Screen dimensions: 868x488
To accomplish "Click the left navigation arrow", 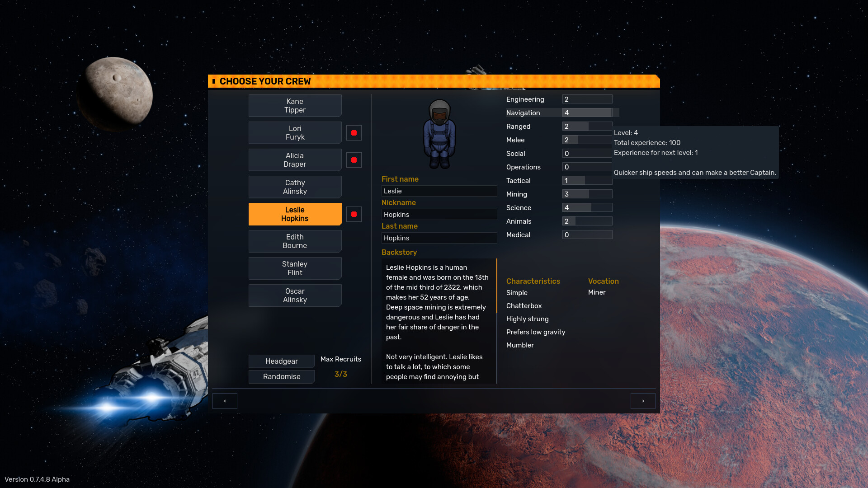I will [x=225, y=401].
